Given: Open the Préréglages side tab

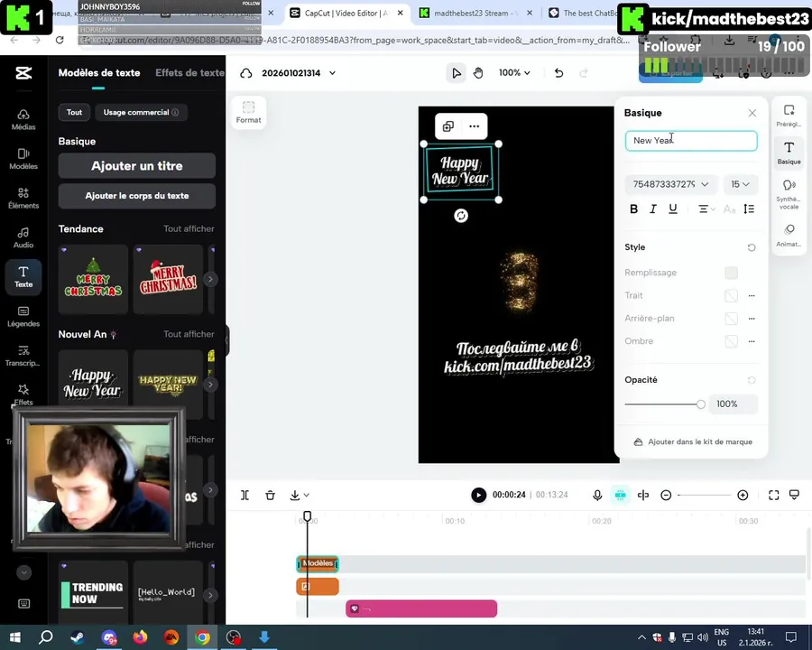Looking at the screenshot, I should click(x=789, y=116).
